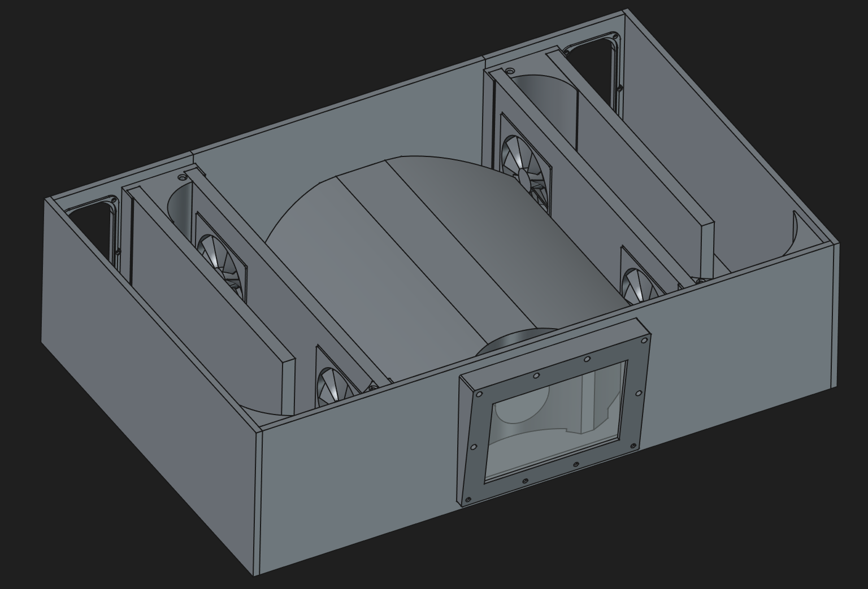Click the glass window inside the front flange

click(557, 422)
